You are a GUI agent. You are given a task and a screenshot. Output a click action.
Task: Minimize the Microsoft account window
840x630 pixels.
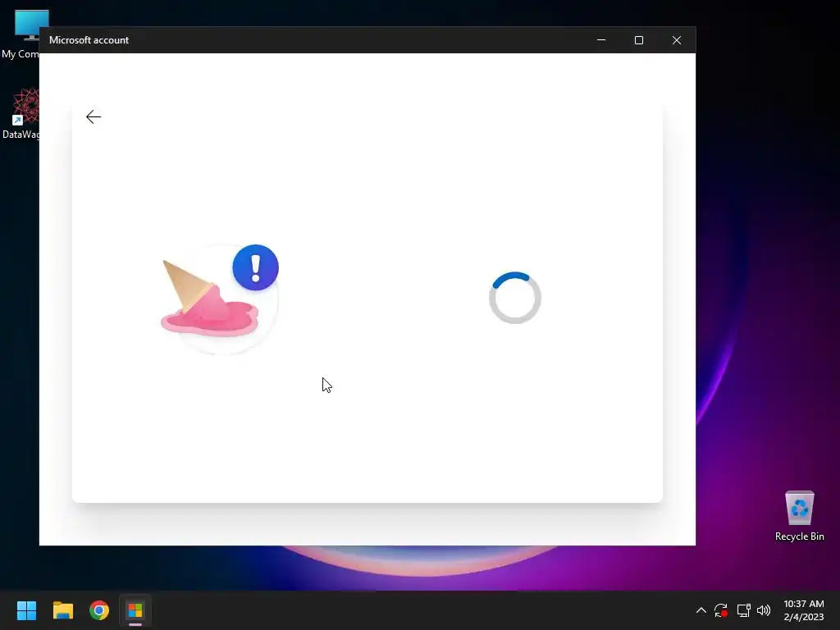click(601, 40)
